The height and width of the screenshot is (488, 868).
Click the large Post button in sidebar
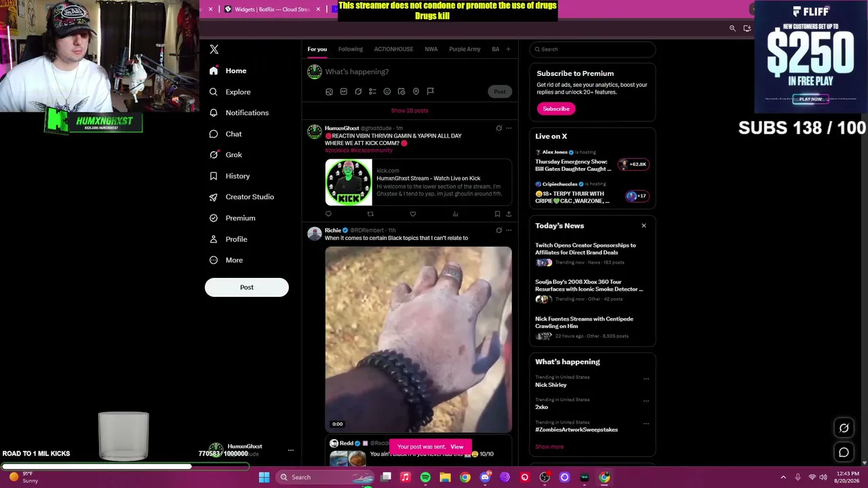(247, 287)
